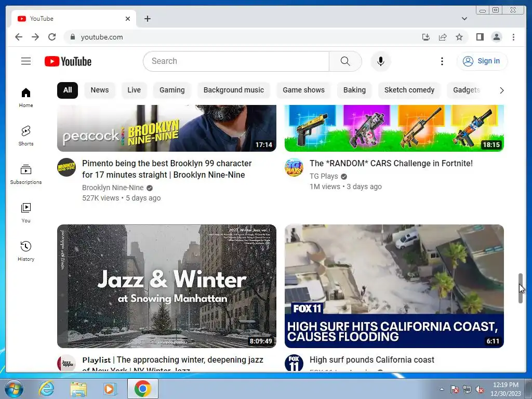Click the install app icon in address bar
Screen dimensions: 532x399
pos(426,37)
